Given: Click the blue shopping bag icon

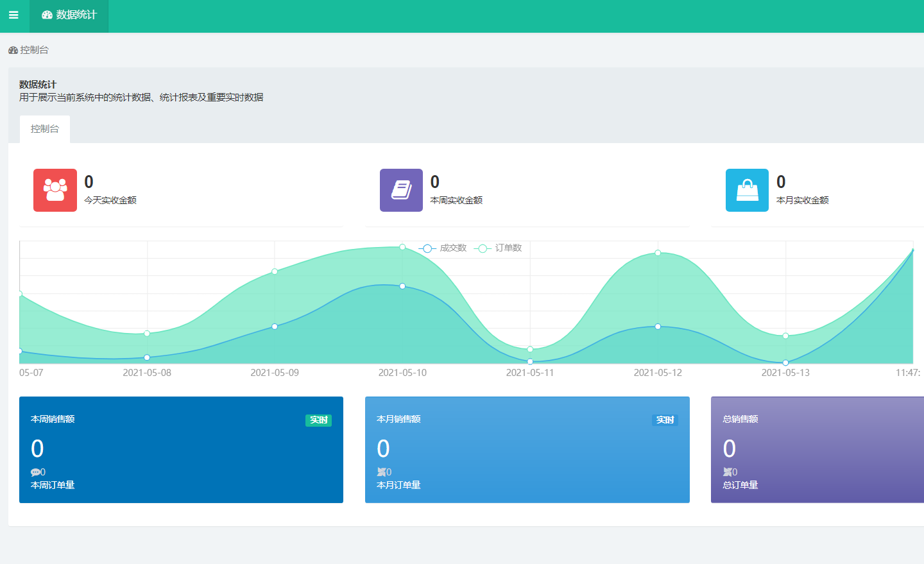Looking at the screenshot, I should [747, 190].
